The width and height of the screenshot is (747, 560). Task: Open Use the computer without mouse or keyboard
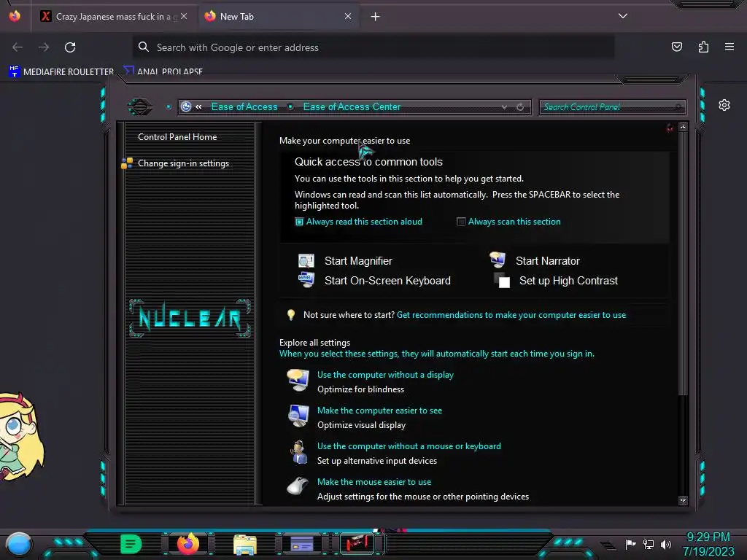409,446
